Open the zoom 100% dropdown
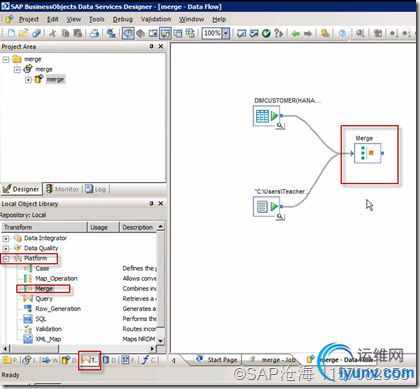The height and width of the screenshot is (389, 420). click(226, 33)
